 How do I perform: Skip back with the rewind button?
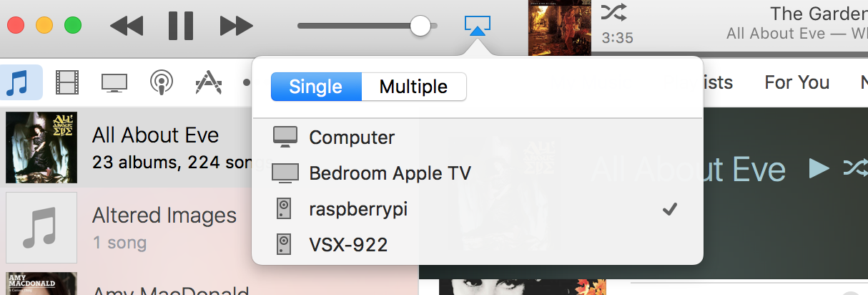click(x=127, y=26)
